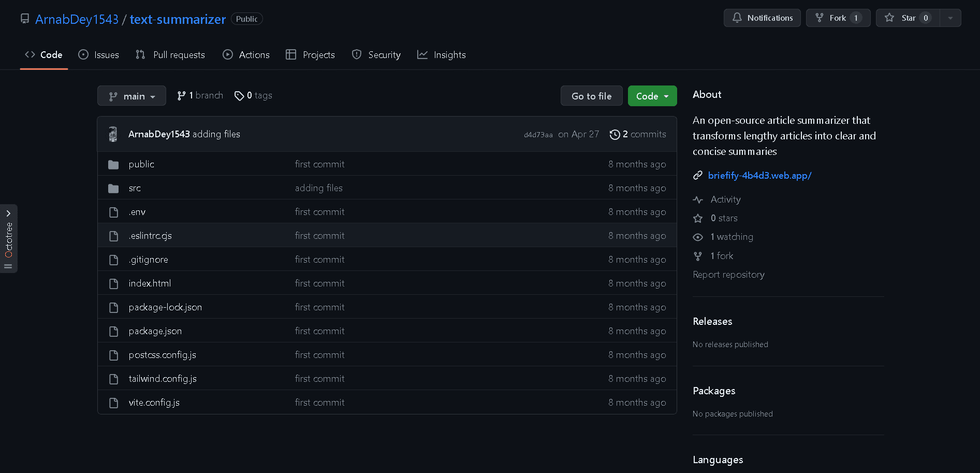Open the .env file
Image resolution: width=980 pixels, height=473 pixels.
pyautogui.click(x=137, y=212)
